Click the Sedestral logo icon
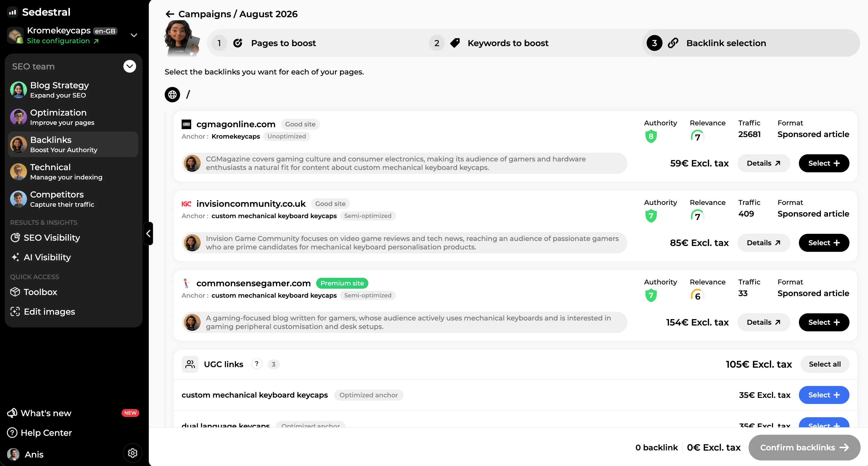868x466 pixels. (12, 12)
